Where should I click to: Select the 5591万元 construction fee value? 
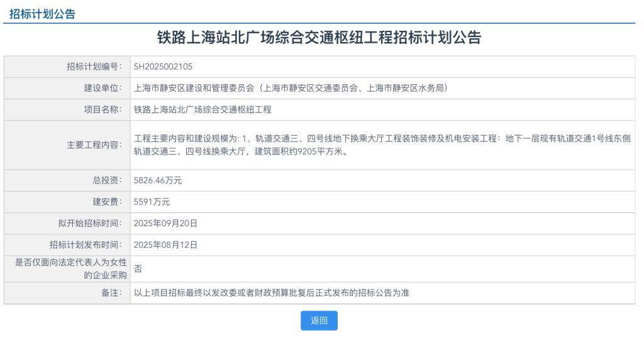(x=152, y=202)
